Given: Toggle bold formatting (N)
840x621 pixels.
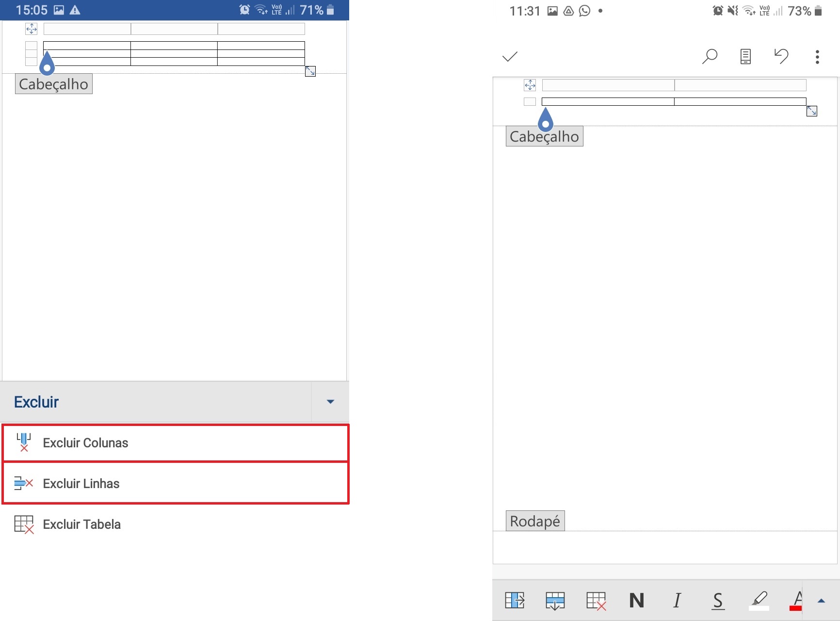Looking at the screenshot, I should point(636,600).
